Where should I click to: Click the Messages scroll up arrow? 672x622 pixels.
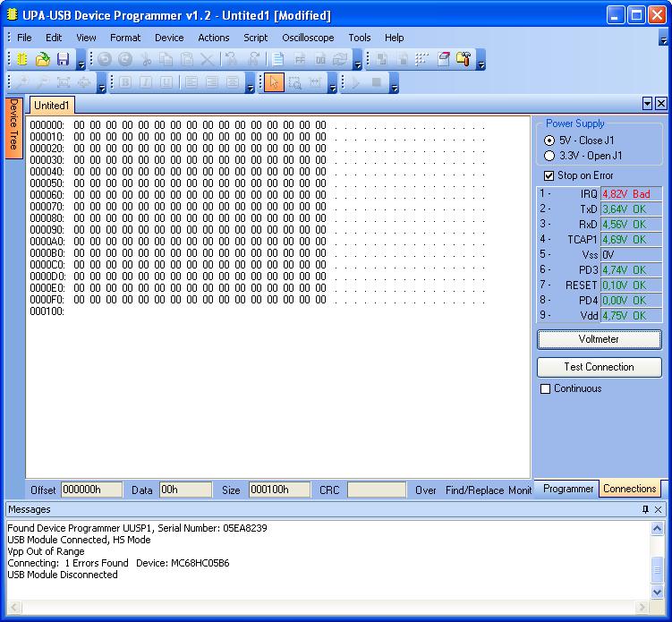[x=657, y=528]
